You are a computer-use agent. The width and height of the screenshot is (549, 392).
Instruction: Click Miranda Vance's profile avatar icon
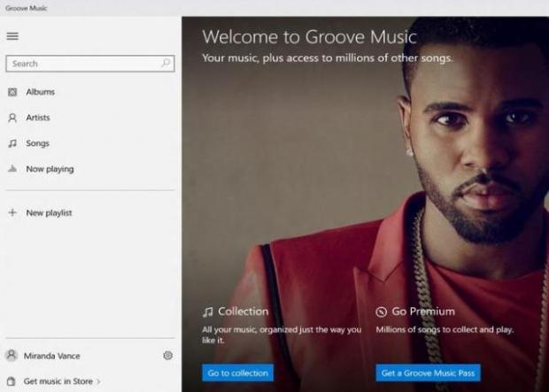tap(12, 355)
